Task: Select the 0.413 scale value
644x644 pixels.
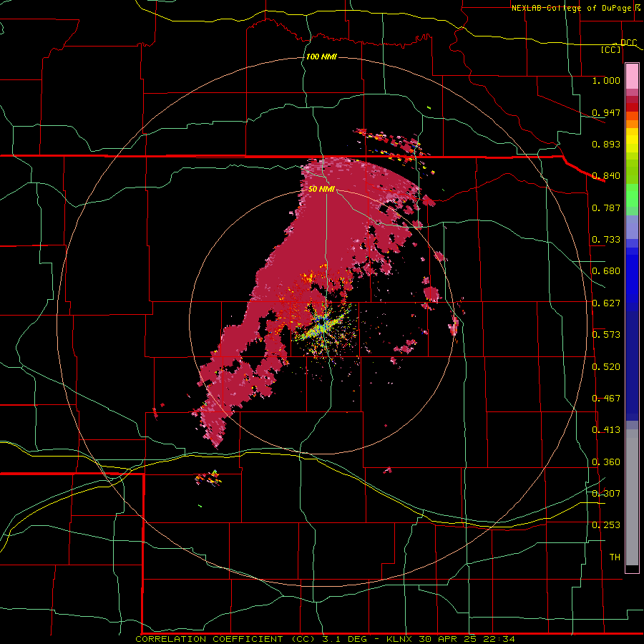Action: click(x=606, y=430)
